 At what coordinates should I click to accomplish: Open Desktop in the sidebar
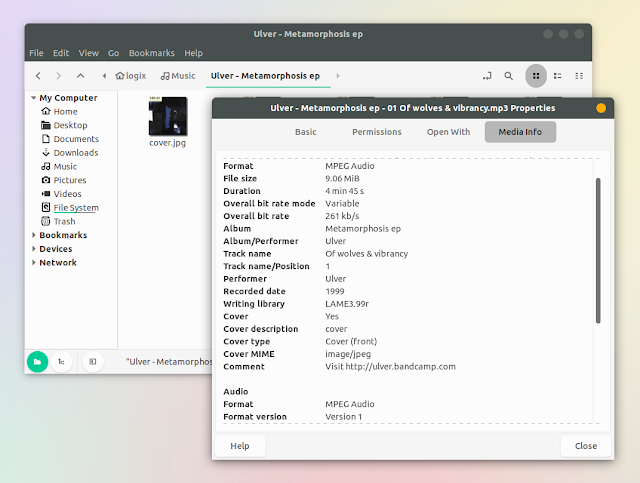tap(64, 125)
